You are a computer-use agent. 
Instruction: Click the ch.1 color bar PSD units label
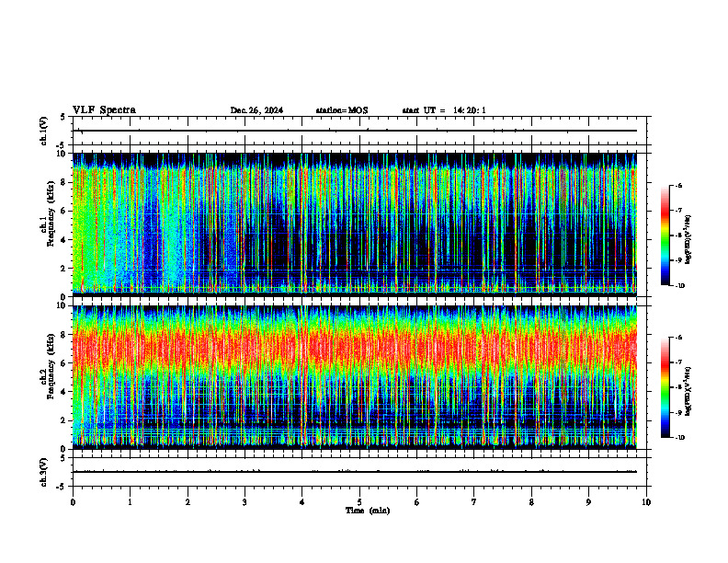[688, 240]
